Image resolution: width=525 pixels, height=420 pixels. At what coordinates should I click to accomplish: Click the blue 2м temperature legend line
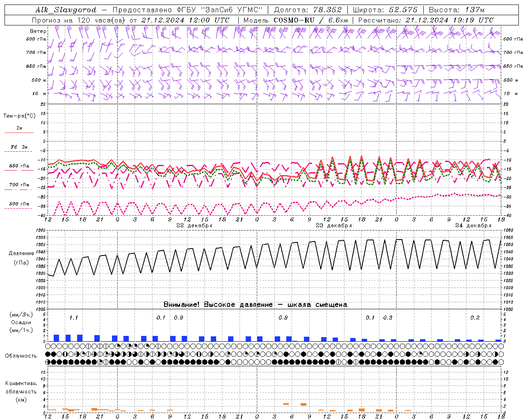(x=19, y=132)
